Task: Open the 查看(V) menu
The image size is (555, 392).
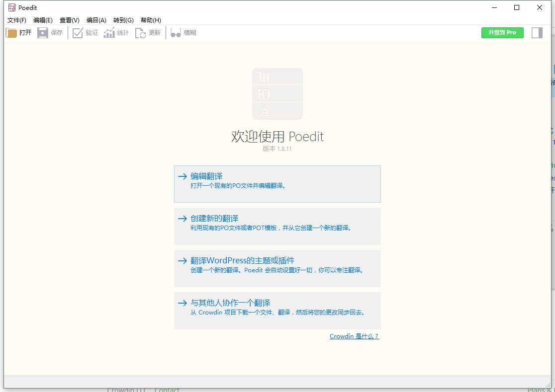Action: (70, 20)
